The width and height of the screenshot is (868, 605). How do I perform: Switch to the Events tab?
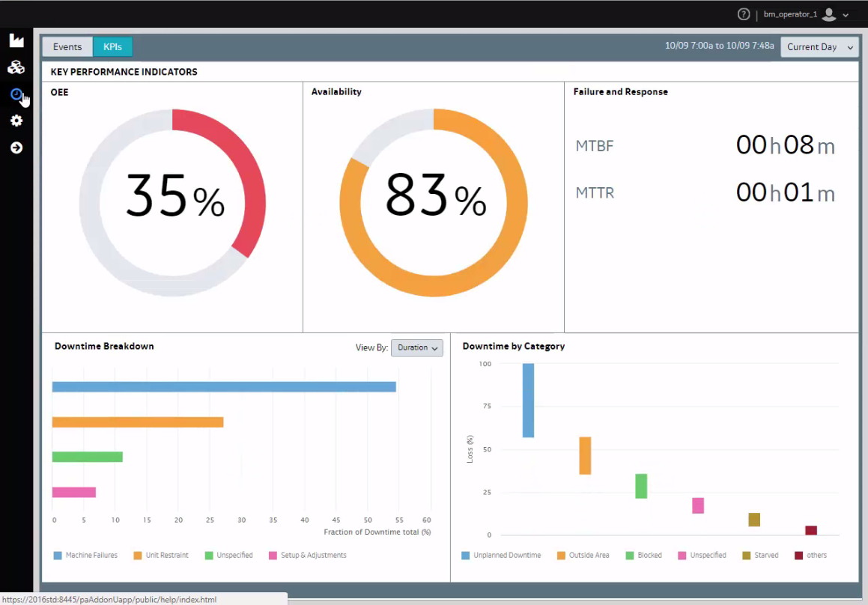(67, 47)
